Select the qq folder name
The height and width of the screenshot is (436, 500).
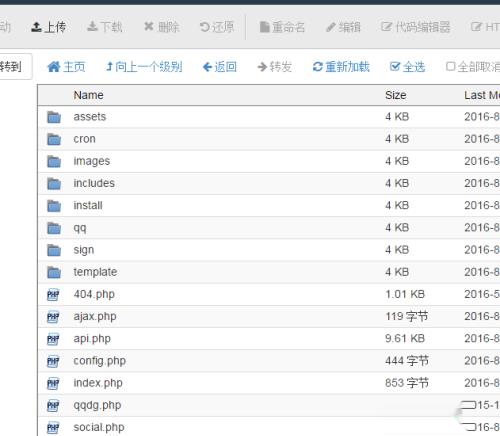pos(80,228)
